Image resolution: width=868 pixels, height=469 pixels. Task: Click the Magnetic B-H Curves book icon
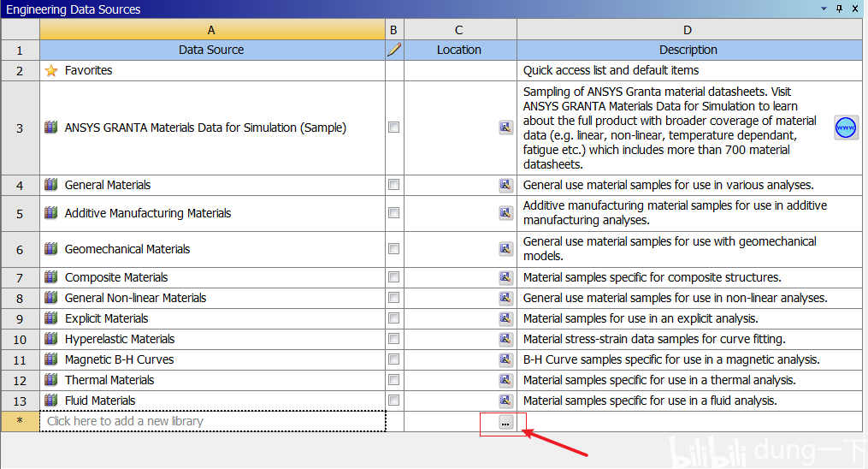point(51,359)
